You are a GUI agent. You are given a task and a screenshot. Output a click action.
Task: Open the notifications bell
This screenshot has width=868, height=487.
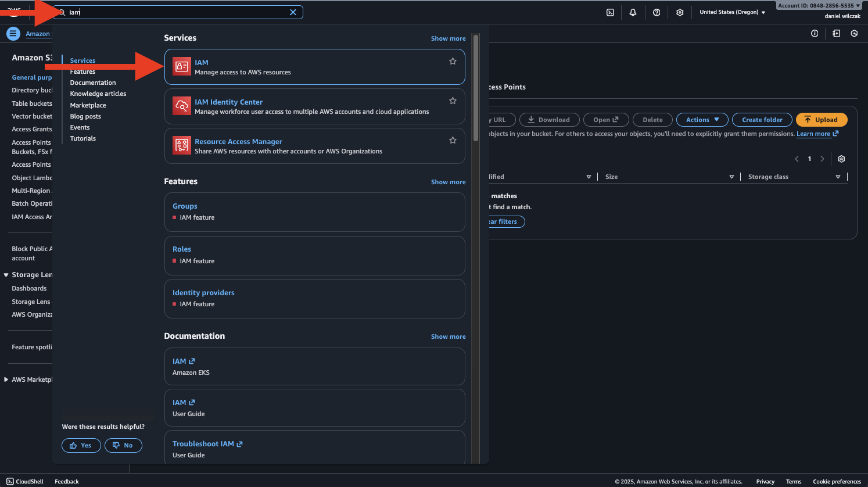tap(633, 12)
